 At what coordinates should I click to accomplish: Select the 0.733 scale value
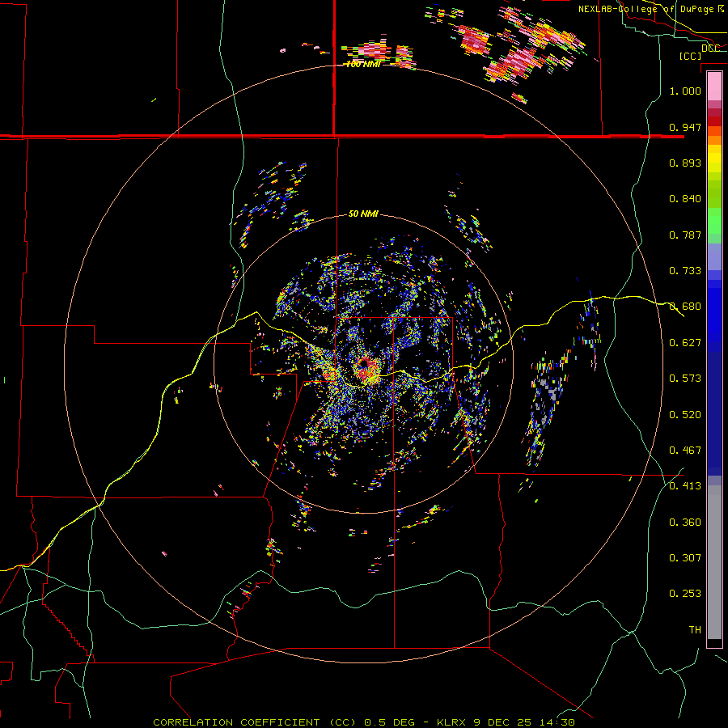[685, 271]
